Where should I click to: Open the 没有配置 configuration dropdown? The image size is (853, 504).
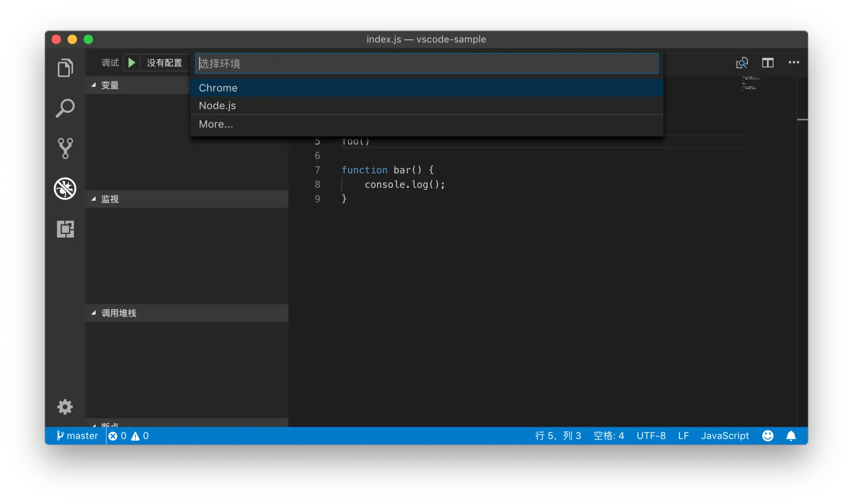pos(164,63)
